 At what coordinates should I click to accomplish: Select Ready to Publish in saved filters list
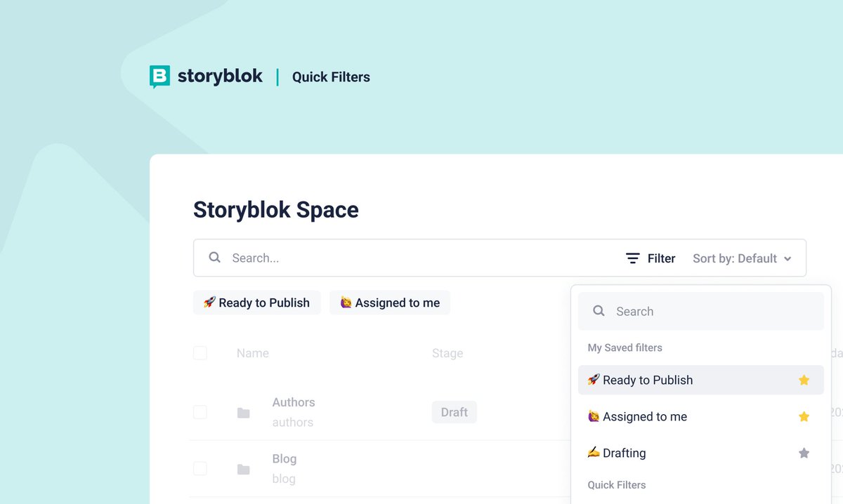(701, 380)
